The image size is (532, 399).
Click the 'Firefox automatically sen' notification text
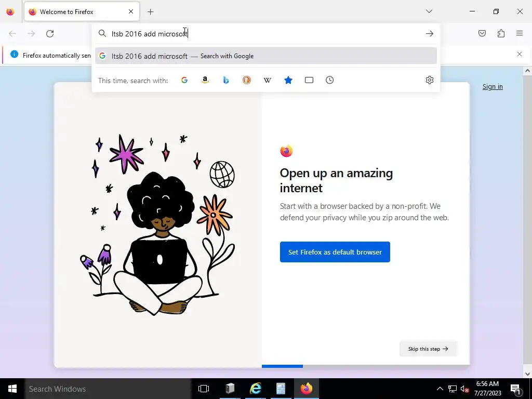coord(57,55)
